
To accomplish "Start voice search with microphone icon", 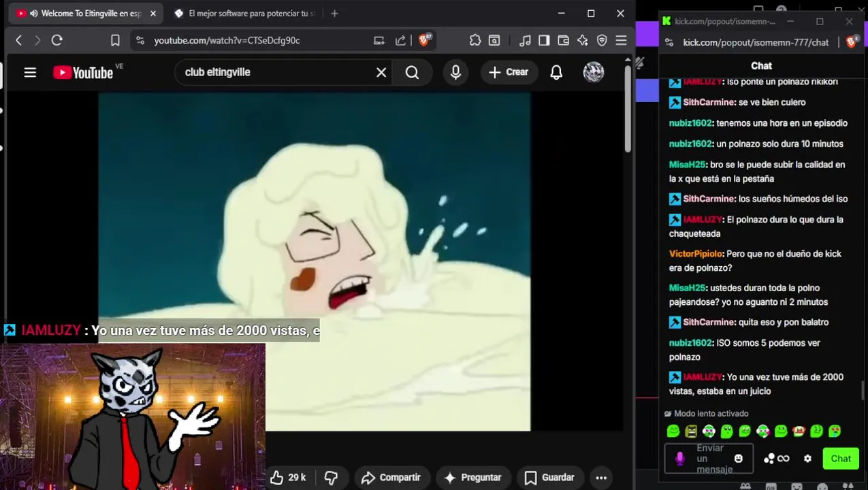I will [x=455, y=72].
